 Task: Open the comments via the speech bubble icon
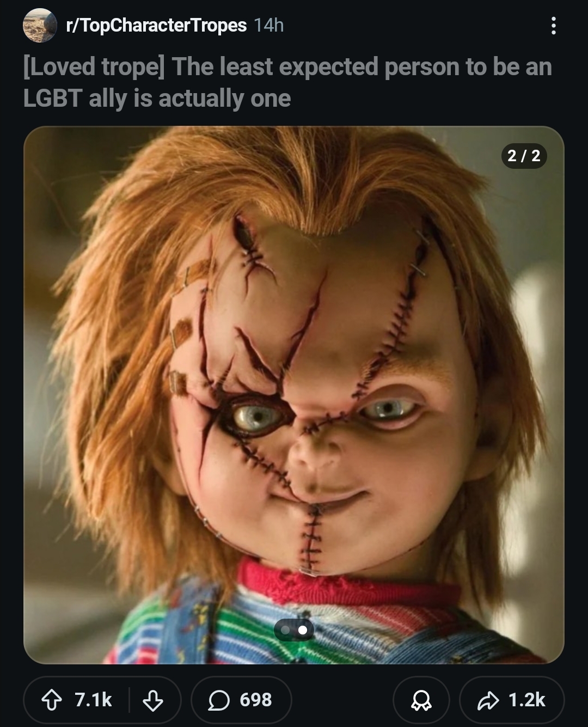tap(218, 700)
